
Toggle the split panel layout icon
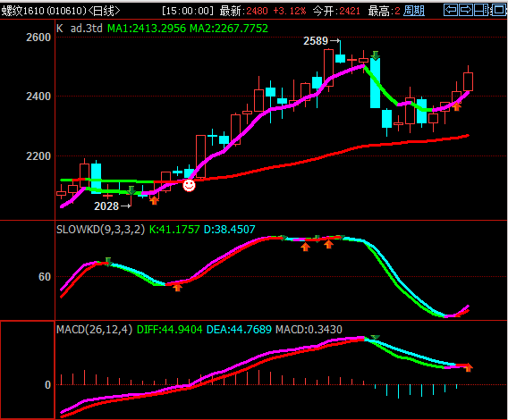481,11
